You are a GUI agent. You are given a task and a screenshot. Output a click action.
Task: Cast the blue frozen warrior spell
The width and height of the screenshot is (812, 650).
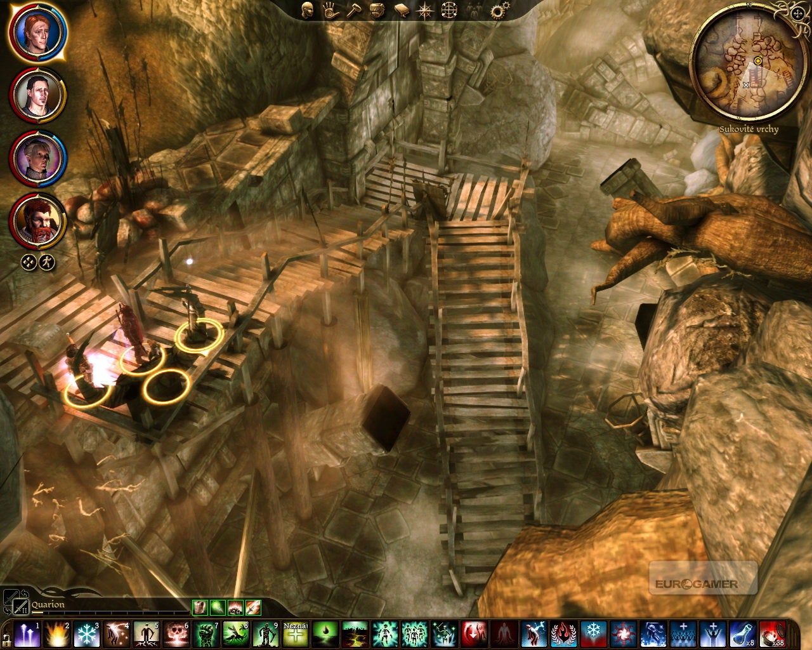point(653,634)
